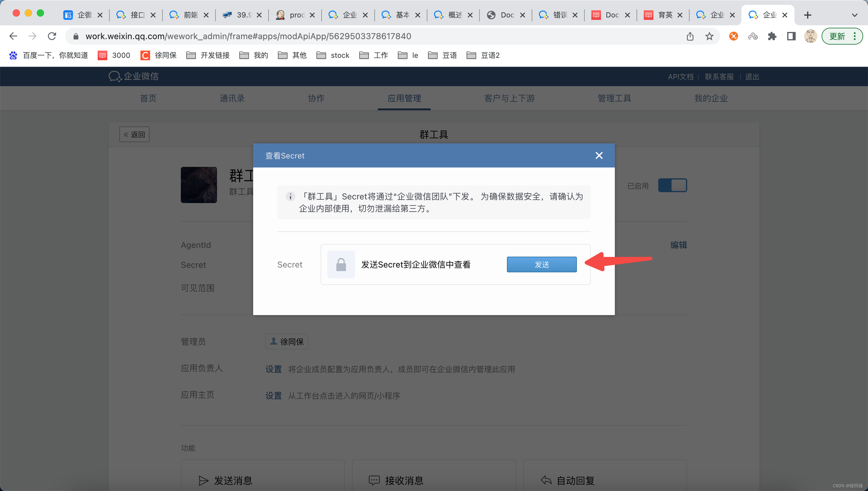Click the address bar URL
Image resolution: width=868 pixels, height=491 pixels.
[248, 36]
